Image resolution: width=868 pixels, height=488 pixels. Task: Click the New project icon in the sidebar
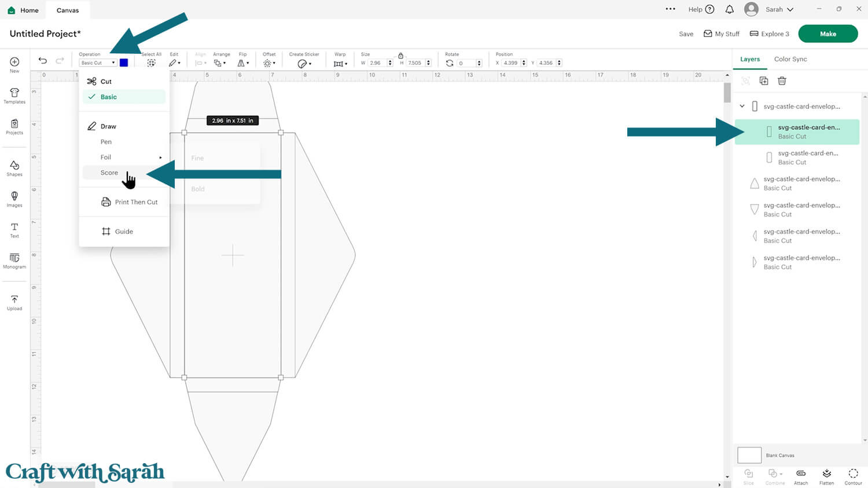(14, 64)
